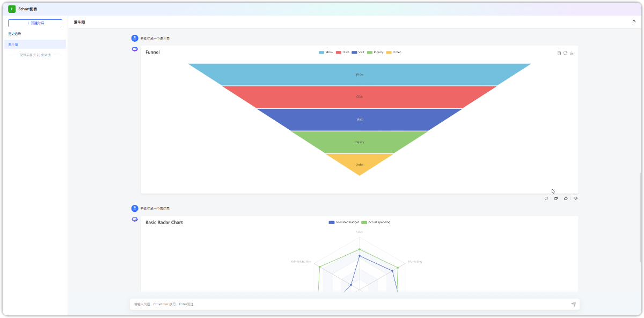644x318 pixels.
Task: Click the 历史记录 heading in sidebar
Action: click(x=14, y=34)
